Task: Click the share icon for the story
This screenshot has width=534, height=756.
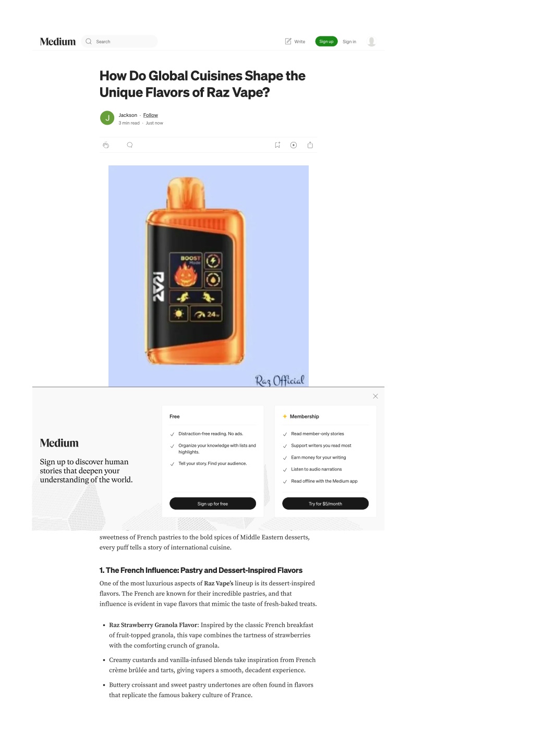Action: [x=310, y=145]
